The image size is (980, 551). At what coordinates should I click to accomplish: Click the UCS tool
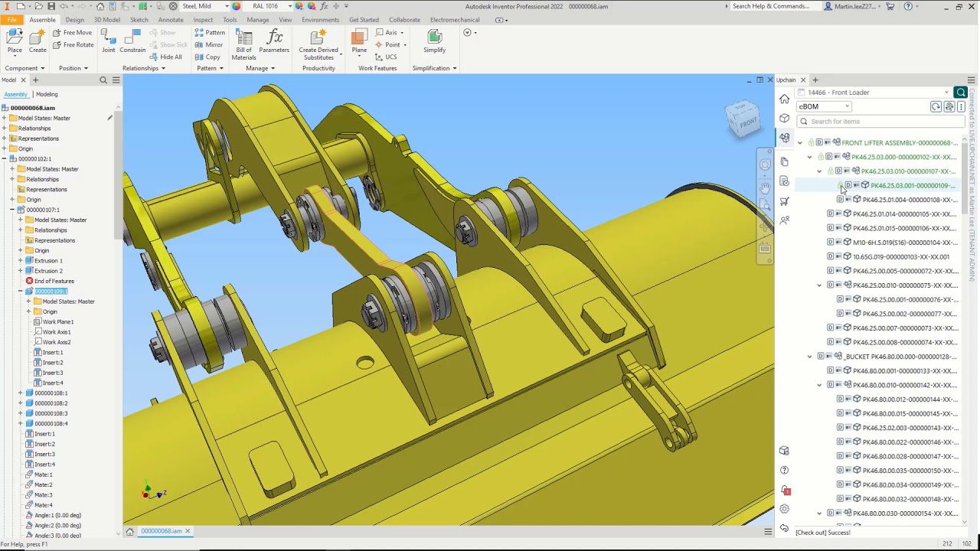386,57
